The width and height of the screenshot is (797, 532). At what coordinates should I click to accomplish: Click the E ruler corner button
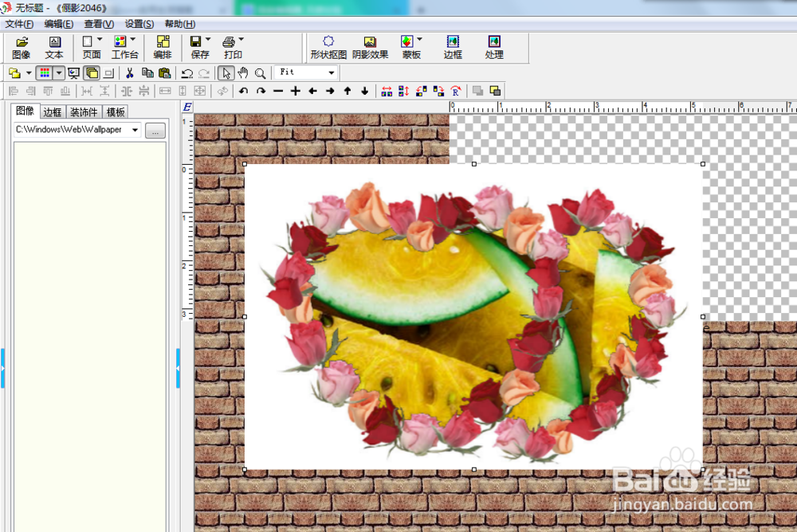187,107
